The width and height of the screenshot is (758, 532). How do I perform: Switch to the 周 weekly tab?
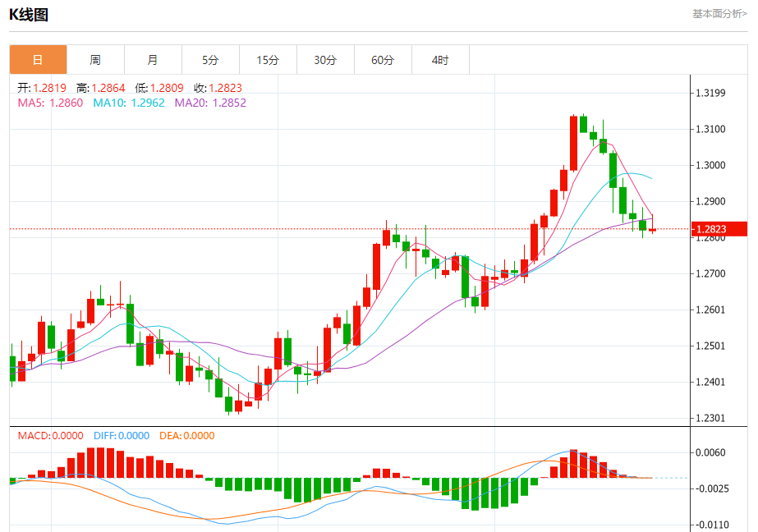coord(95,60)
